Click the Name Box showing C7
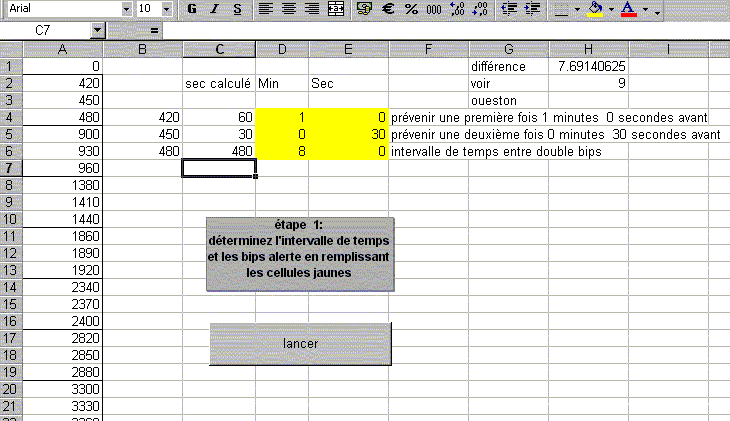The height and width of the screenshot is (421, 730). click(46, 31)
